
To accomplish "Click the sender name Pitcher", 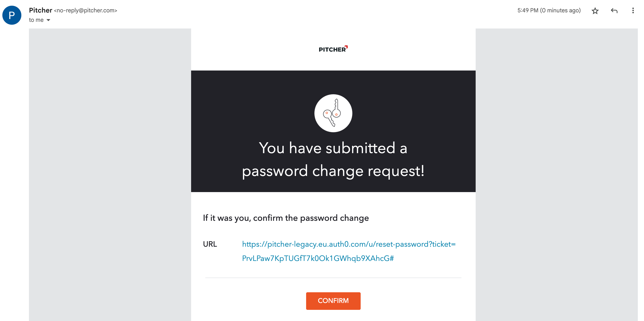I will (41, 10).
